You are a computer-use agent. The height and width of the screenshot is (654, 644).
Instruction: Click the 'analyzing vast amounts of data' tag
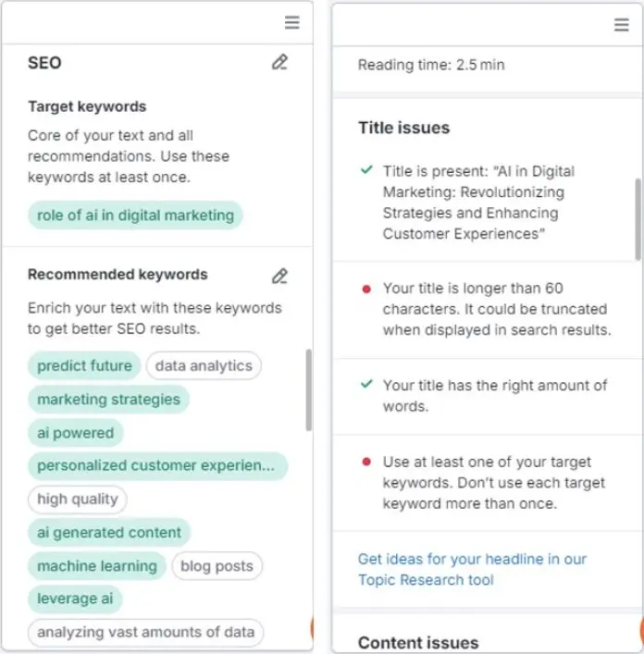(x=145, y=633)
